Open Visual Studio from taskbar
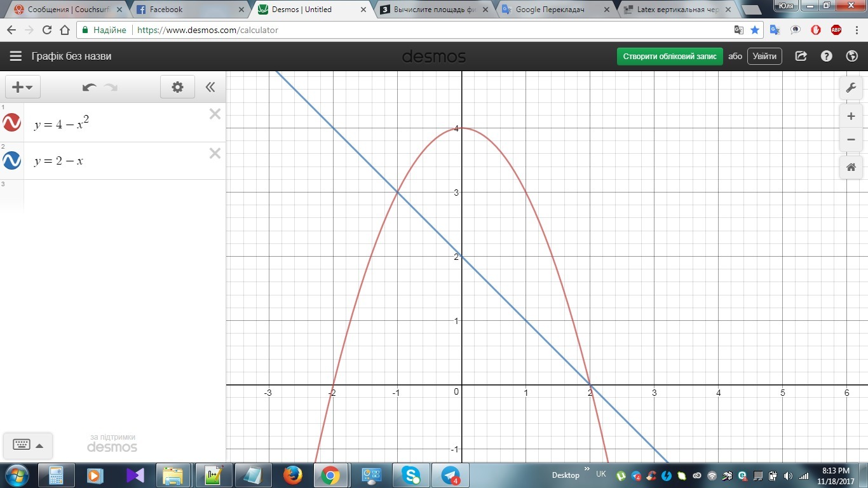Viewport: 868px width, 488px height. pos(134,475)
